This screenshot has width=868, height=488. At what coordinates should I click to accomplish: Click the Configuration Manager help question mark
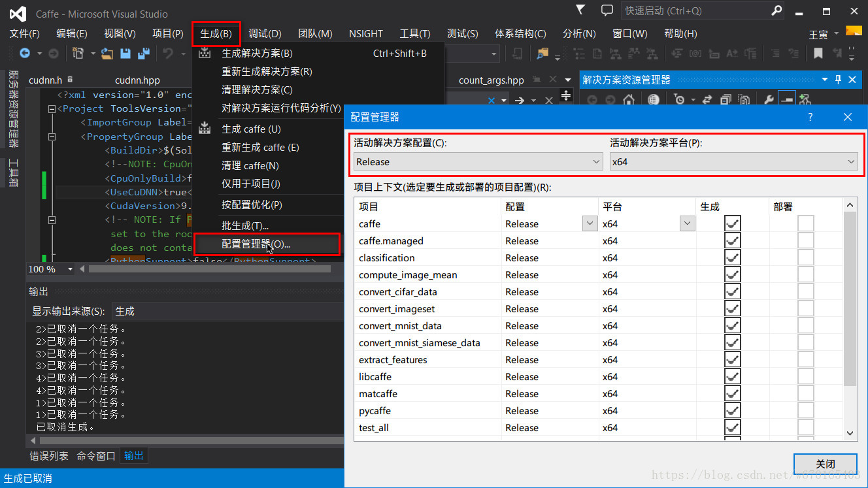point(810,117)
